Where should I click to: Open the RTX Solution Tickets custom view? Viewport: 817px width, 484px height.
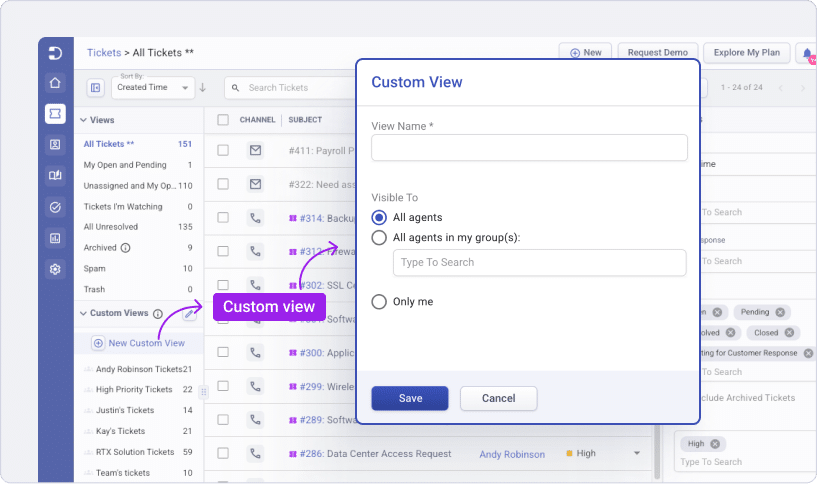coord(138,452)
